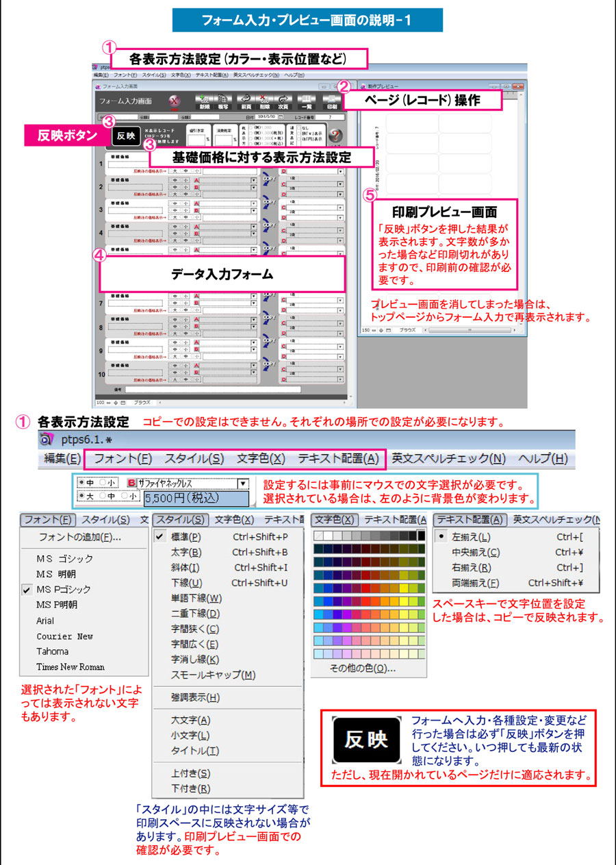
Task: Expand the 1段 dropdown in row 7
Action: click(340, 301)
